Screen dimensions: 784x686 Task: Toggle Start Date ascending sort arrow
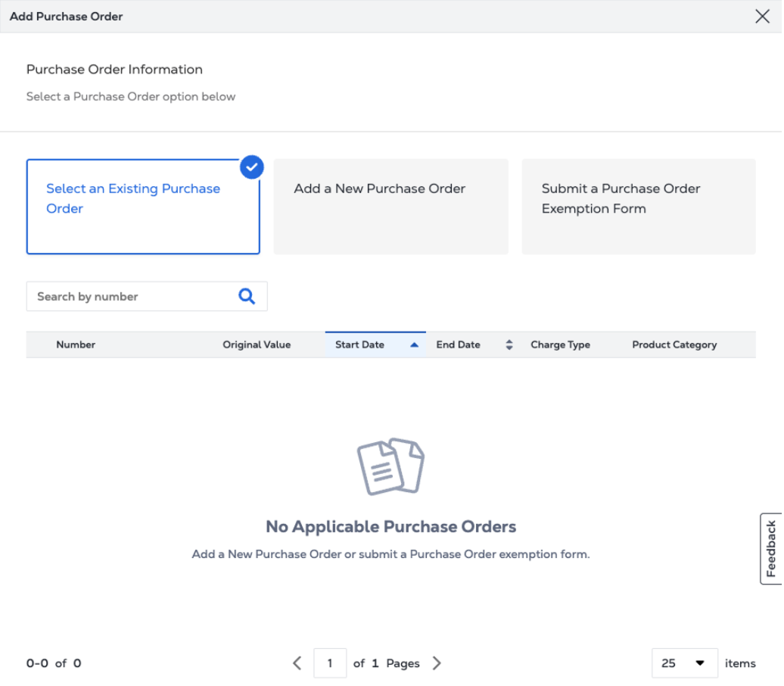pyautogui.click(x=414, y=345)
